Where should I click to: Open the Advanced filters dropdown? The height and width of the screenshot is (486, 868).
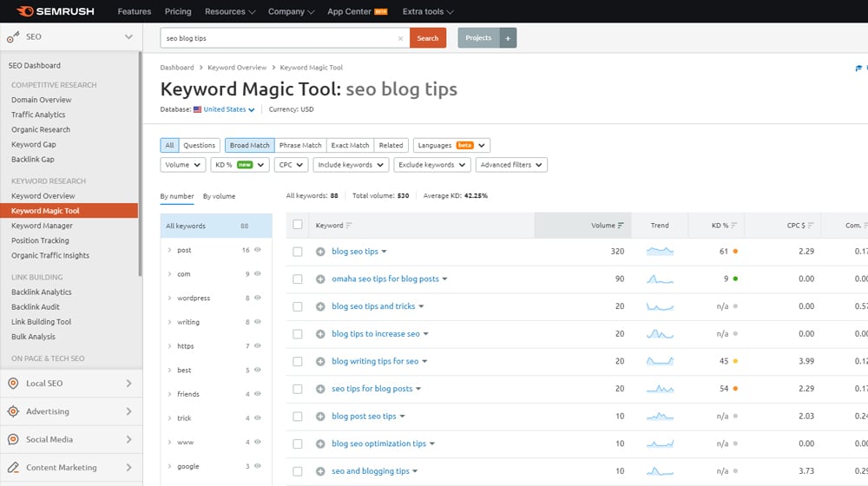[x=511, y=165]
